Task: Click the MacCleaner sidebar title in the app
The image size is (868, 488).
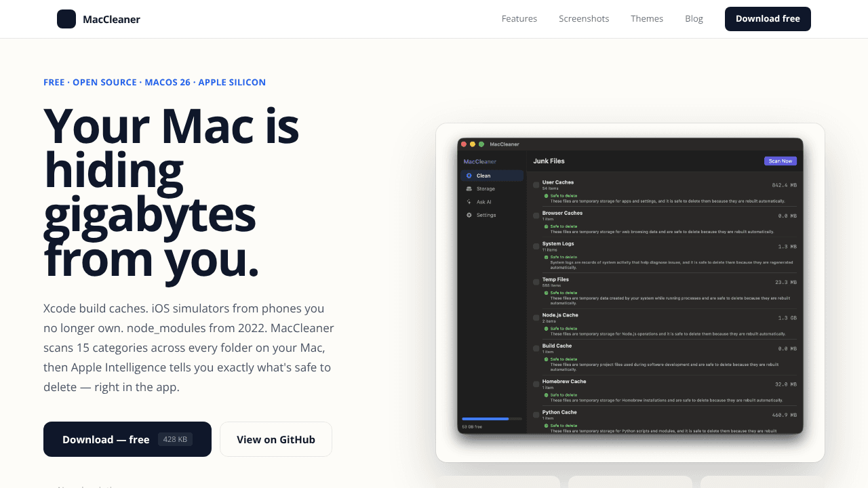Action: point(480,161)
